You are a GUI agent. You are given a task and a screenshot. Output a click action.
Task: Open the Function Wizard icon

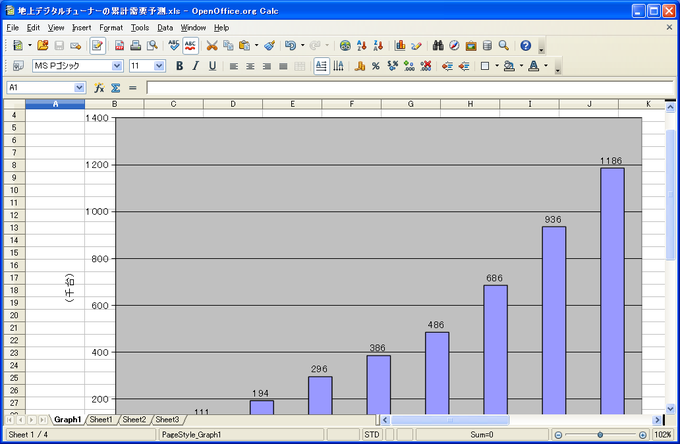(x=99, y=88)
